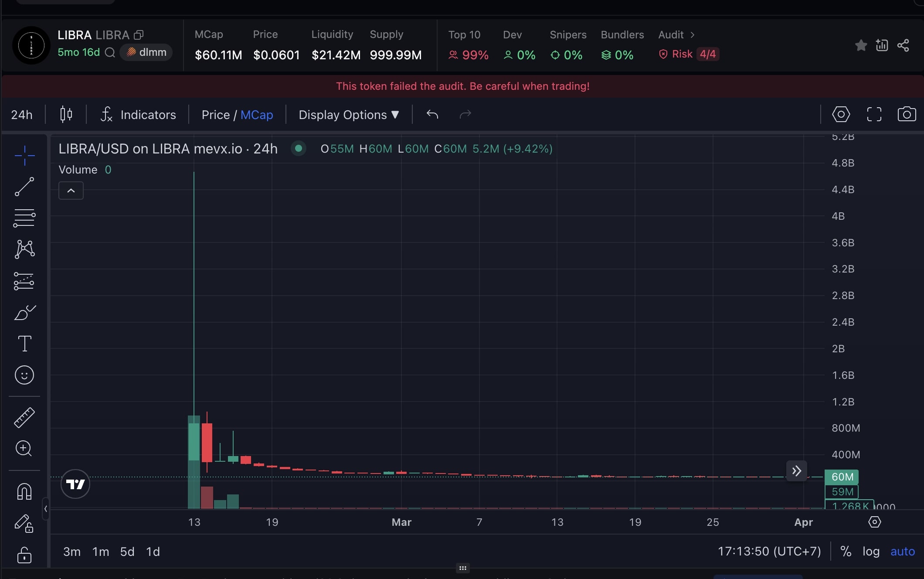This screenshot has width=924, height=579.
Task: Click the Snipers 0% stat
Action: pos(568,45)
